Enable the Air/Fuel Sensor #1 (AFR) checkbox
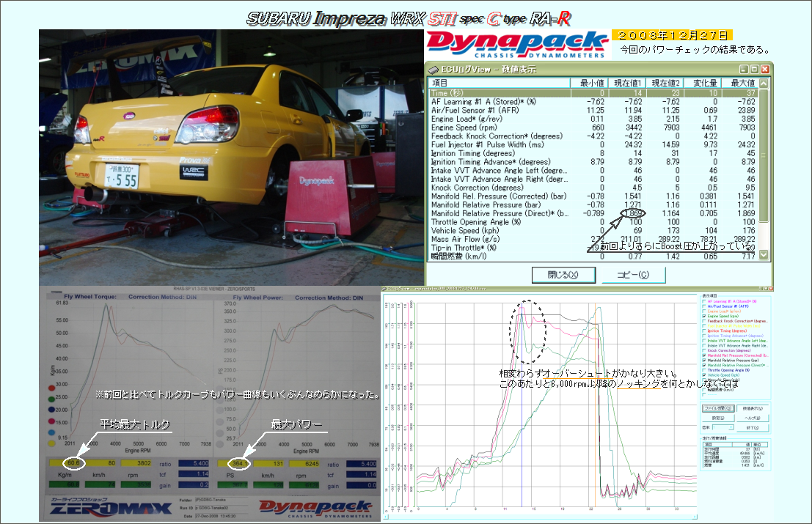812x524 pixels. click(704, 306)
